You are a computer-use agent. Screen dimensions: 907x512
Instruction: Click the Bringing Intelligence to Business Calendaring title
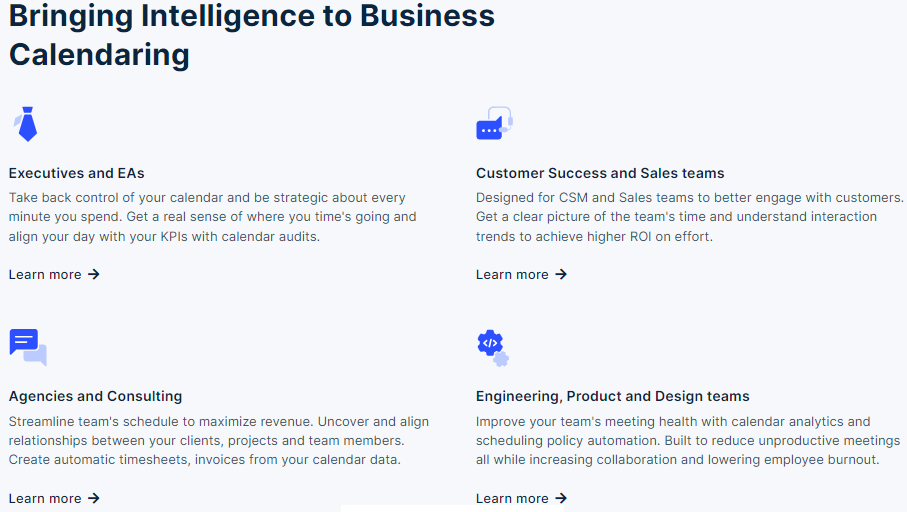coord(250,34)
